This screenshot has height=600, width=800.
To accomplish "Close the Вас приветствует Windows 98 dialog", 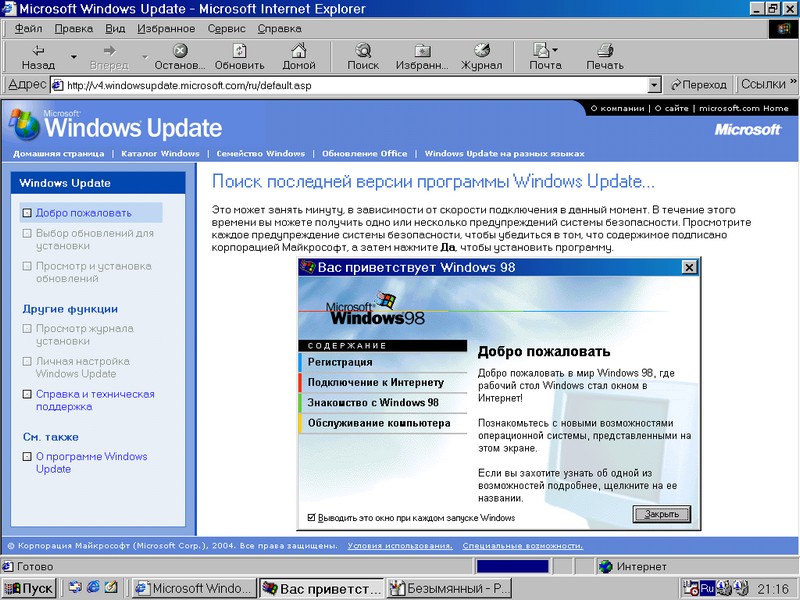I will pyautogui.click(x=689, y=267).
